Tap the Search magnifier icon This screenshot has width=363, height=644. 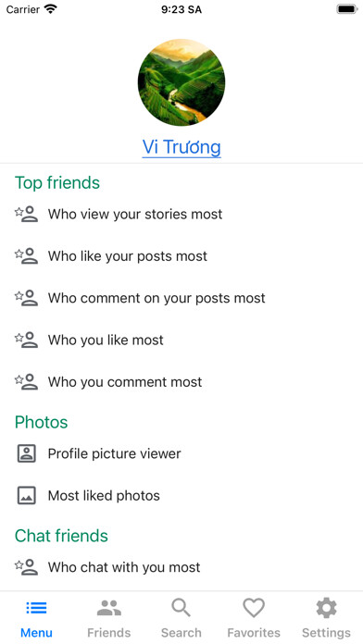(181, 608)
